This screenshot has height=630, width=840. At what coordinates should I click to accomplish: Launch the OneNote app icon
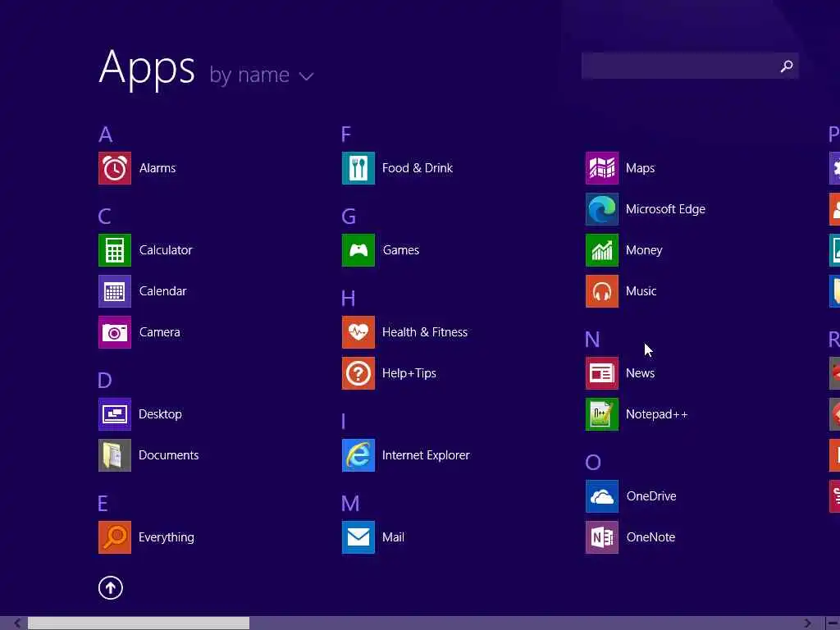[602, 537]
